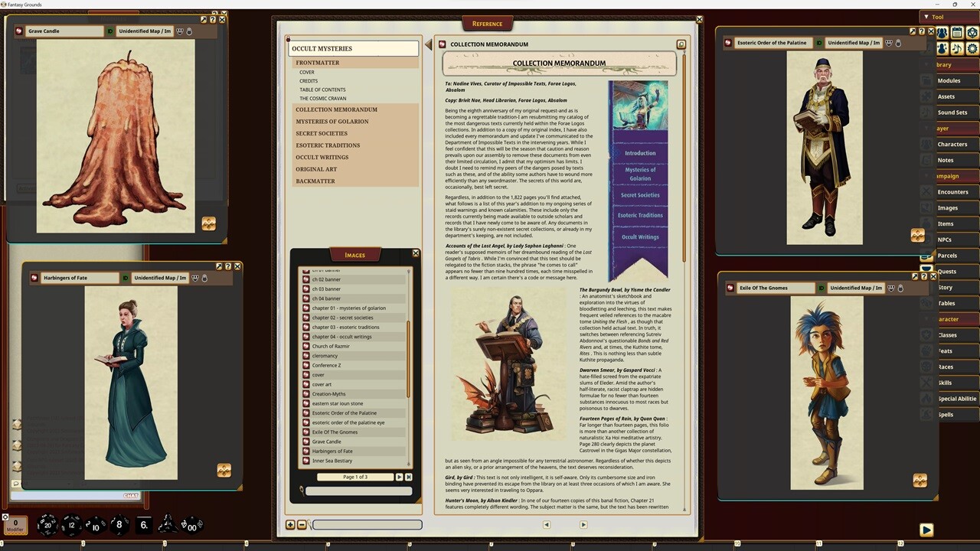
Task: Open the music note sound icon
Action: (x=957, y=48)
